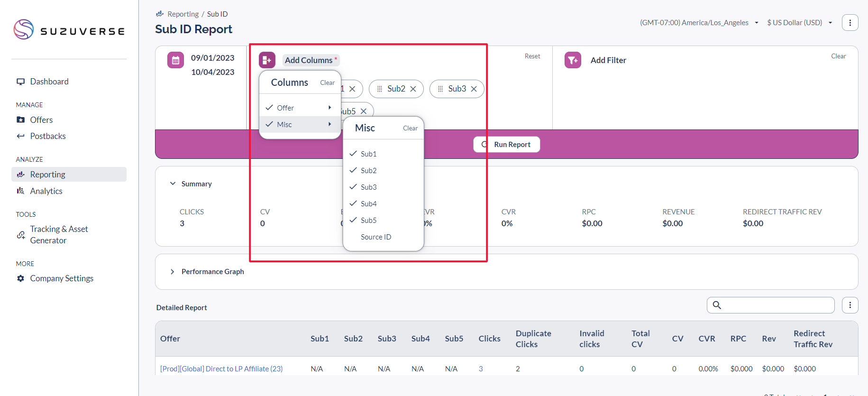This screenshot has width=868, height=396.
Task: Open the Detailed Report three-dot options menu
Action: 850,305
